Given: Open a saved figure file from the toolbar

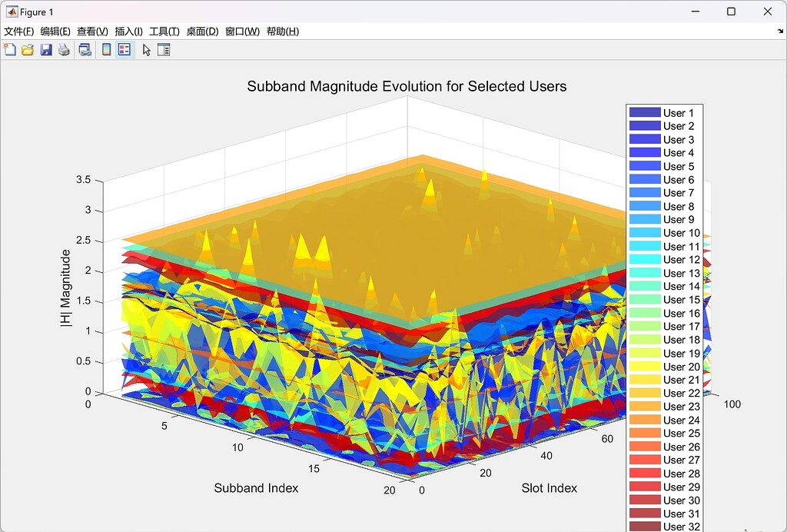Looking at the screenshot, I should click(x=27, y=48).
